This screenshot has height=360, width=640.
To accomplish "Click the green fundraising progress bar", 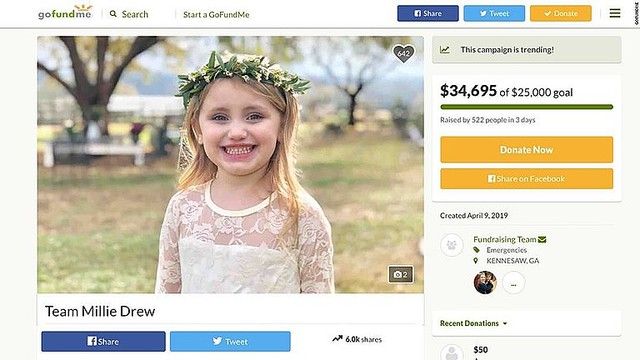I will 527,107.
